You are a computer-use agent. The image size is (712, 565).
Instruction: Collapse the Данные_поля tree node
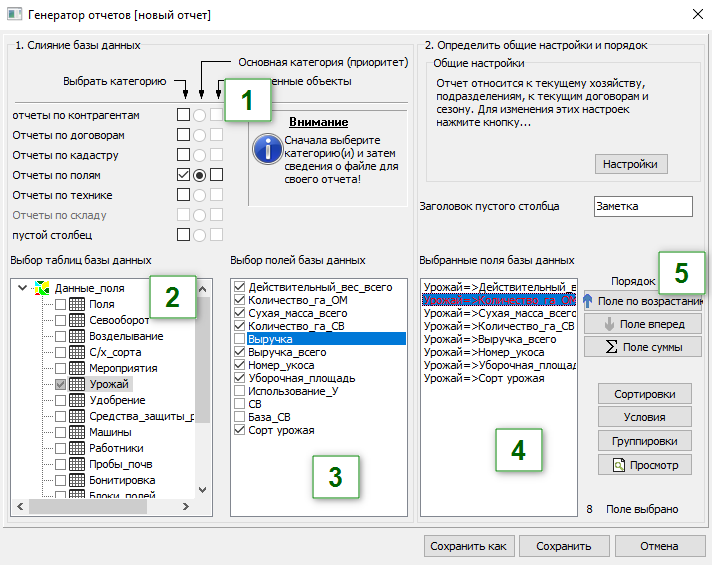[22, 287]
